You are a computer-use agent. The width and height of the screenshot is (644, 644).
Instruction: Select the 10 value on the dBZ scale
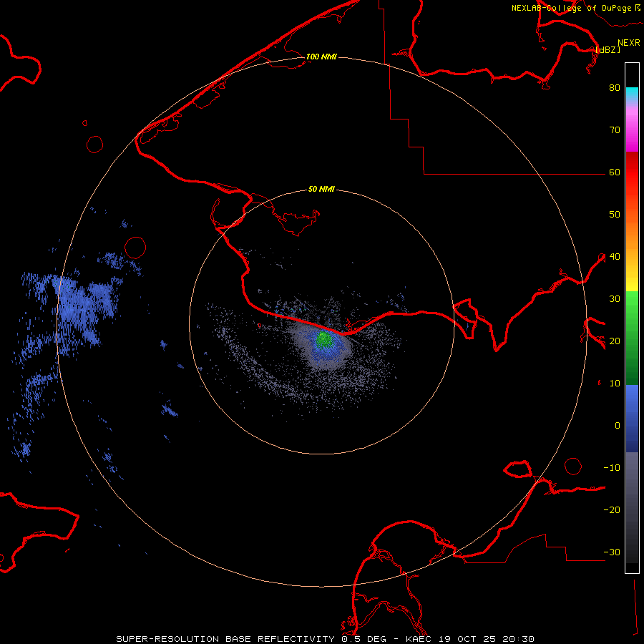(x=615, y=384)
